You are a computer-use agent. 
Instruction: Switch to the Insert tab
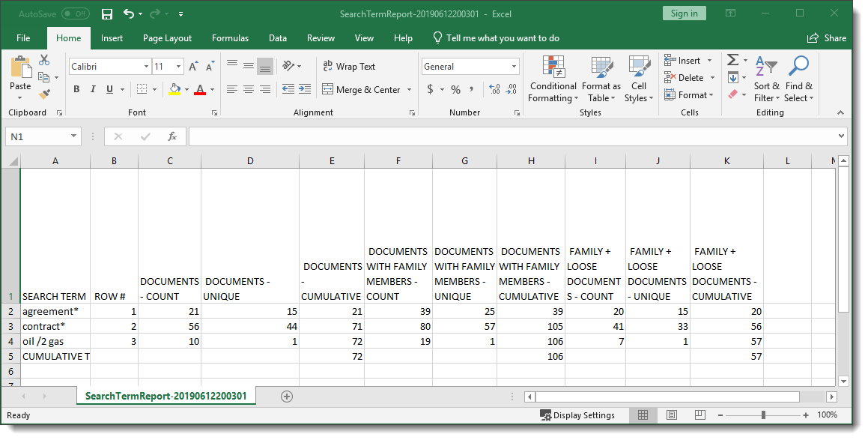coord(112,38)
